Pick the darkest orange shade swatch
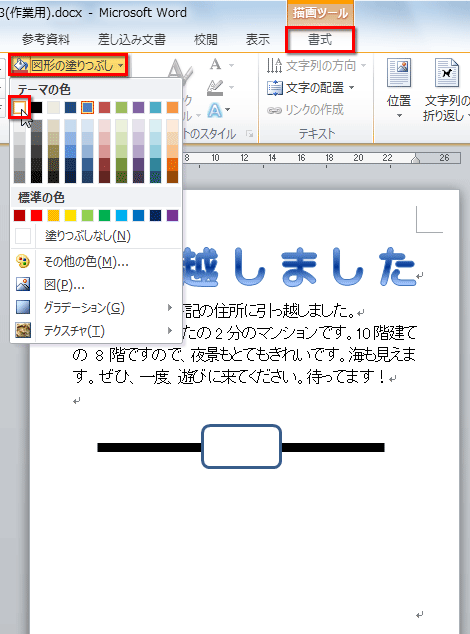Screen dimensions: 470x634 point(172,176)
